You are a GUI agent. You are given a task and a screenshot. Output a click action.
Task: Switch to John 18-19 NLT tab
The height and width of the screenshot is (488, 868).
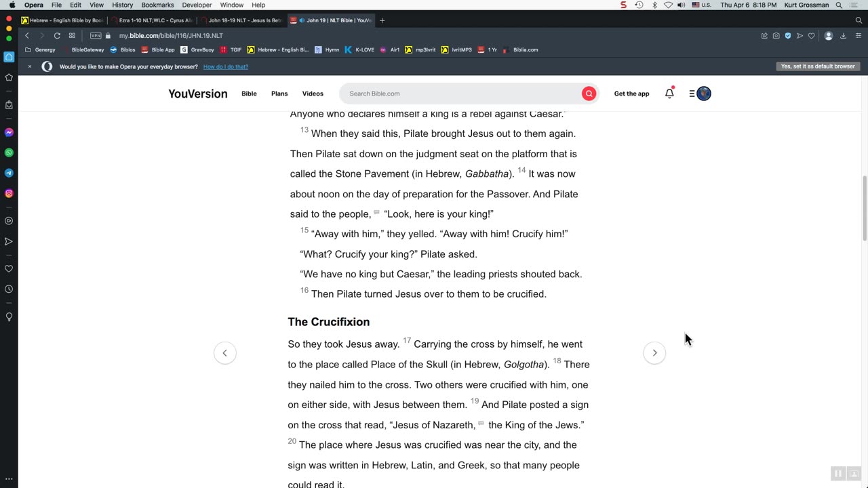[x=241, y=20]
